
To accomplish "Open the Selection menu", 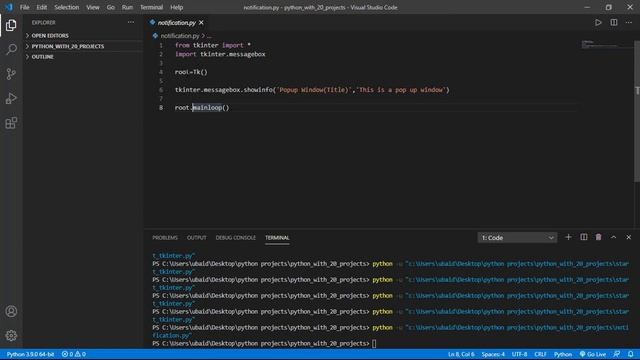I will [x=67, y=7].
